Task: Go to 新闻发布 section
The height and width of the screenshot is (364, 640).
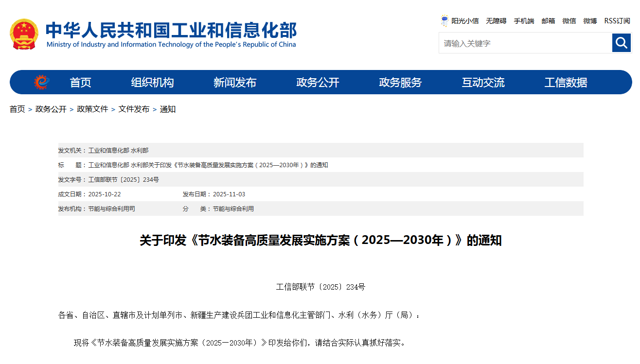Action: (235, 83)
